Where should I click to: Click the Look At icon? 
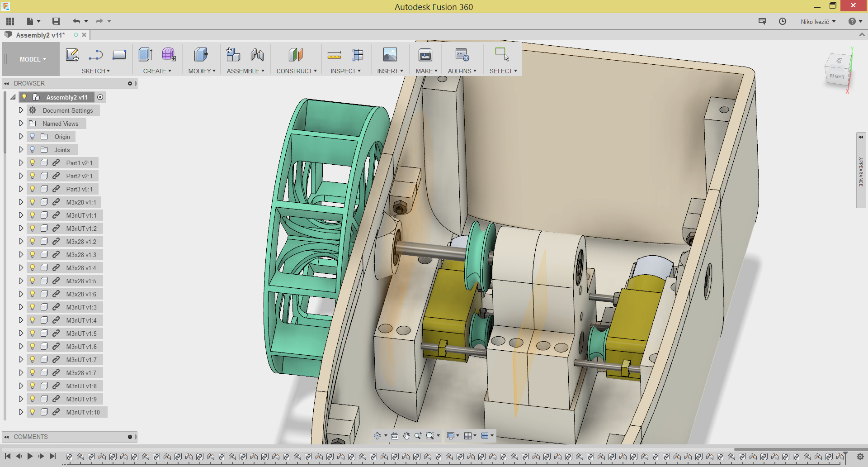[395, 436]
